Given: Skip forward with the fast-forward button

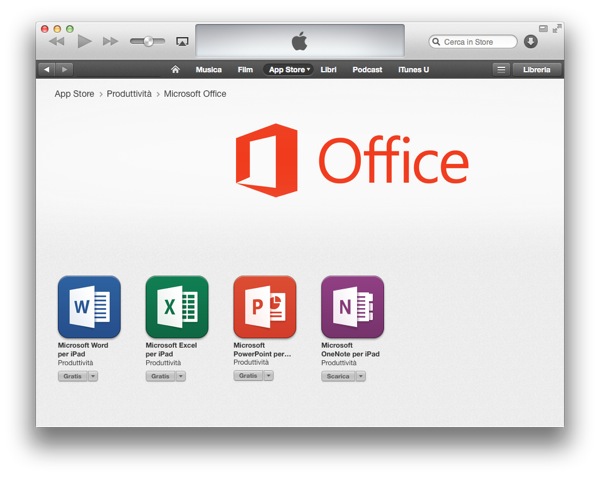Looking at the screenshot, I should (x=110, y=41).
